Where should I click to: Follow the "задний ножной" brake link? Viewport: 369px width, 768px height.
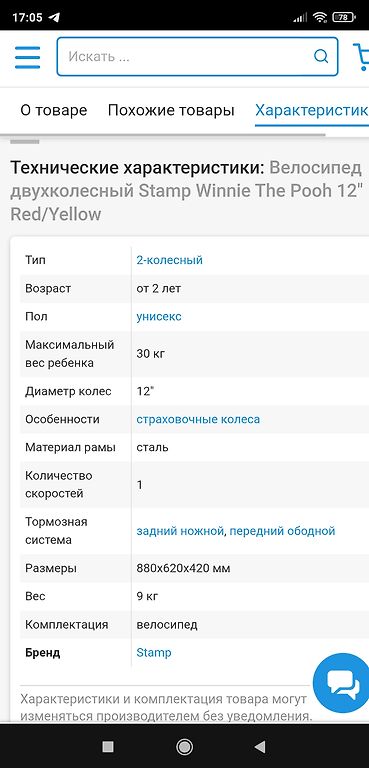[x=180, y=531]
